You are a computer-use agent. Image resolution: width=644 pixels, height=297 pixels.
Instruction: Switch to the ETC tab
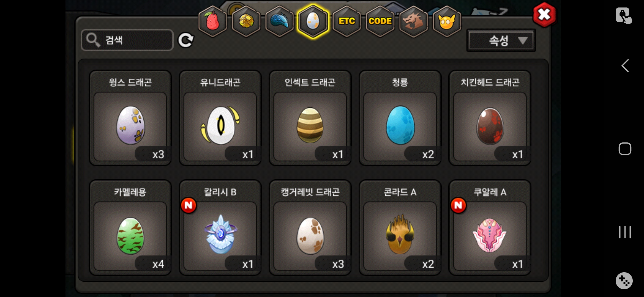point(346,21)
